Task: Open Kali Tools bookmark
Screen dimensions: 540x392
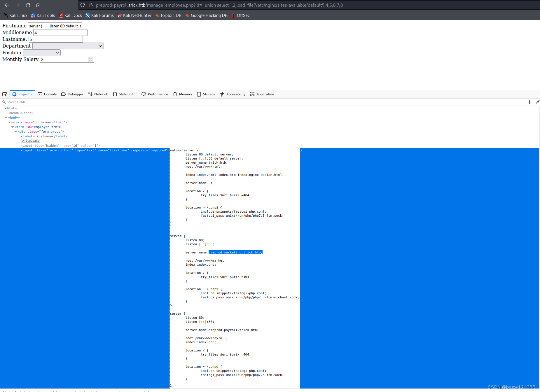Action: point(43,15)
